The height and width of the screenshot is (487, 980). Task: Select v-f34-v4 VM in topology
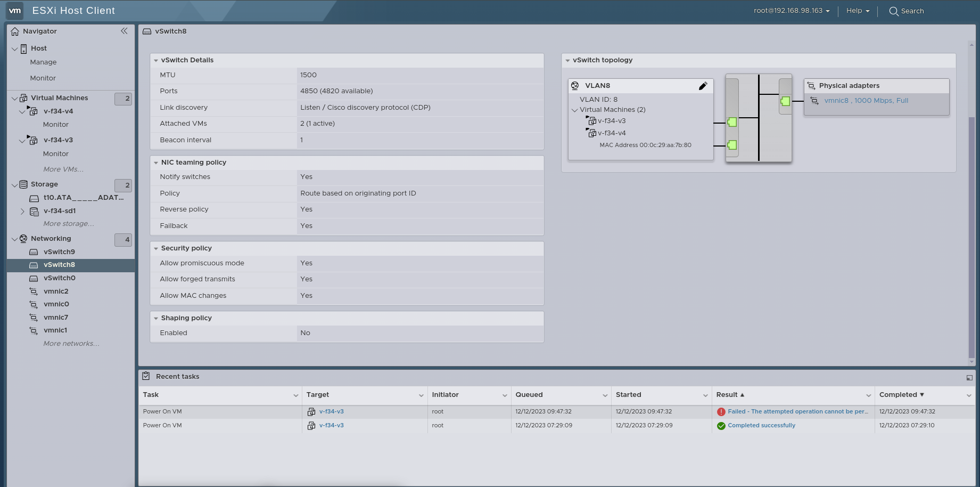click(611, 133)
